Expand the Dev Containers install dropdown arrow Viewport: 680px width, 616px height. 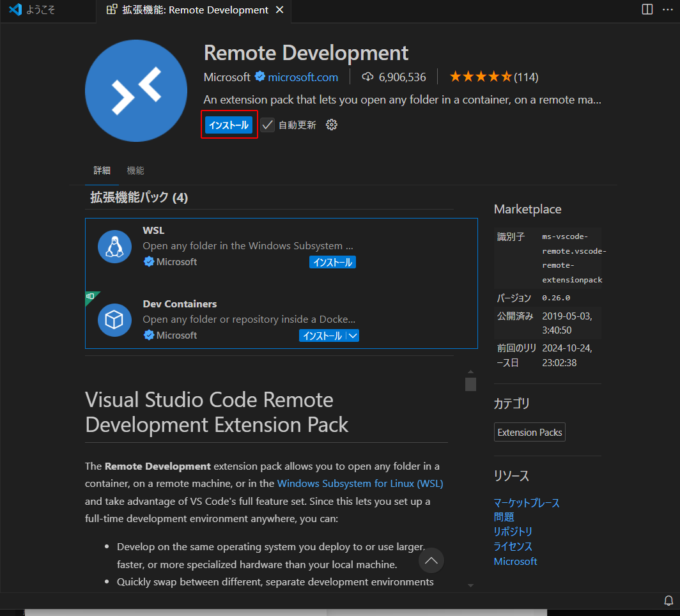(x=353, y=335)
